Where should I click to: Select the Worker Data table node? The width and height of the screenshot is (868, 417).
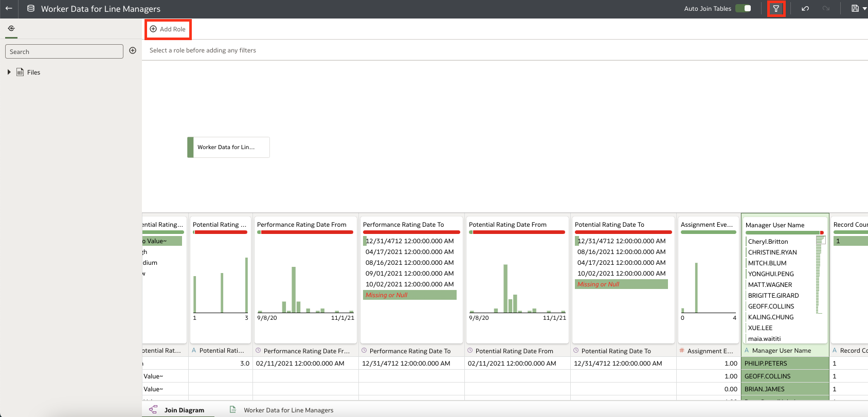228,147
